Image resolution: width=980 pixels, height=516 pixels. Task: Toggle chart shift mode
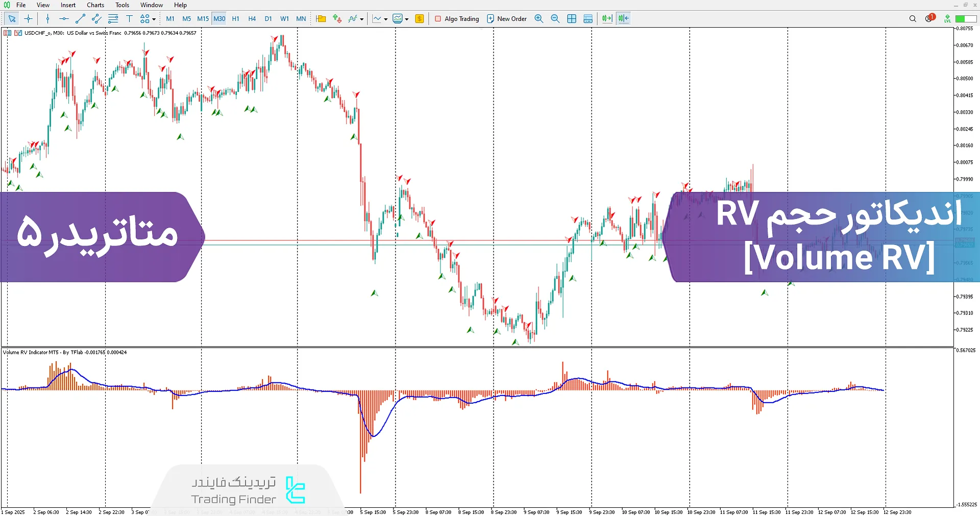click(623, 18)
